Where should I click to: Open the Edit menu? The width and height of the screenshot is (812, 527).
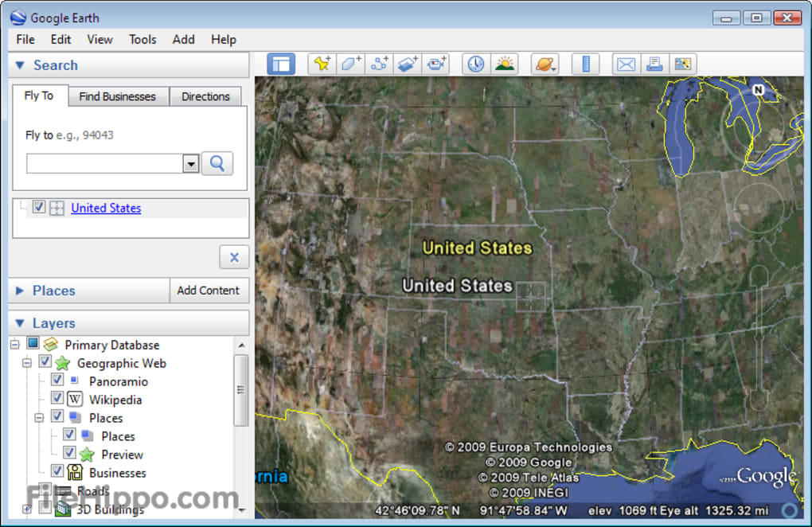click(x=61, y=39)
